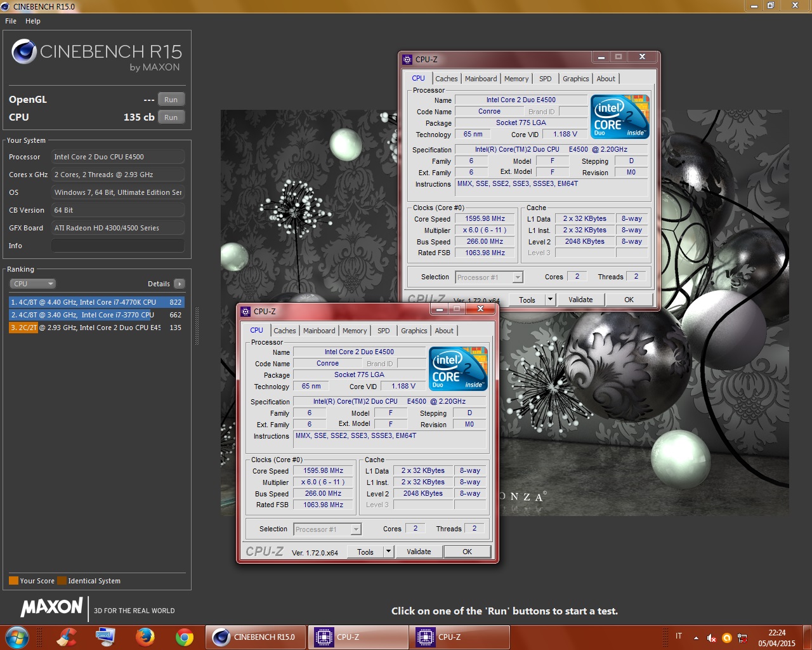Expand Tools dropdown arrow in front CPU-Z window

coord(388,552)
